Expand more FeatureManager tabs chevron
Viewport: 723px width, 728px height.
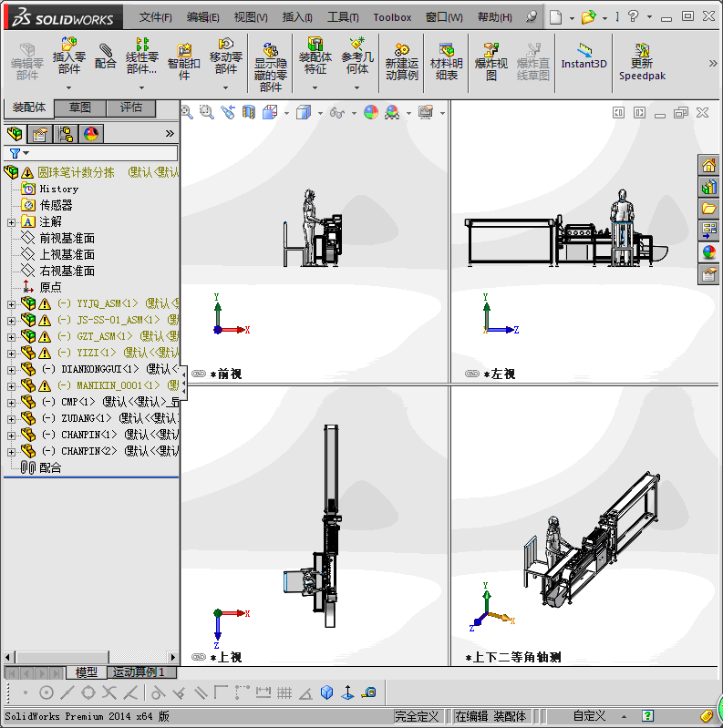tap(170, 134)
